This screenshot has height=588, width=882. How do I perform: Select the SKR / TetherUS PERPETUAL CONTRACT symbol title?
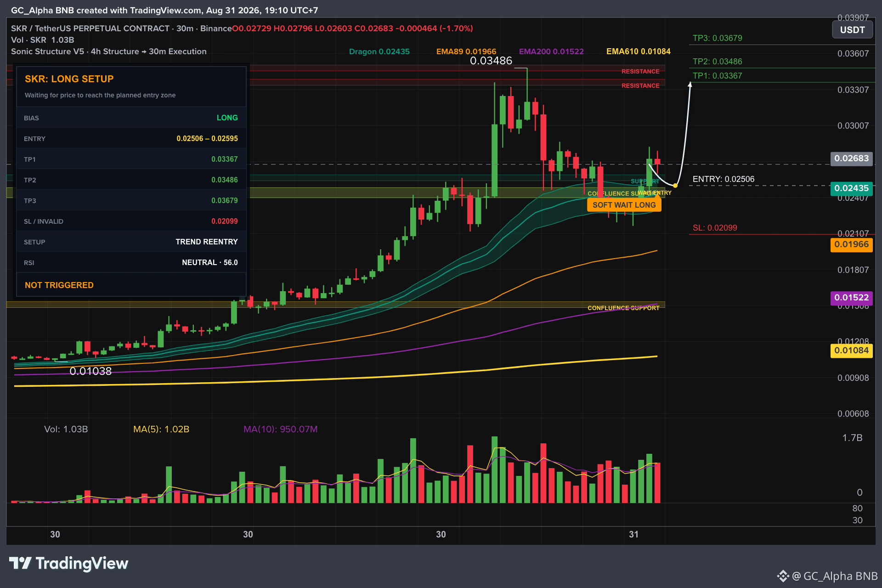(x=90, y=28)
